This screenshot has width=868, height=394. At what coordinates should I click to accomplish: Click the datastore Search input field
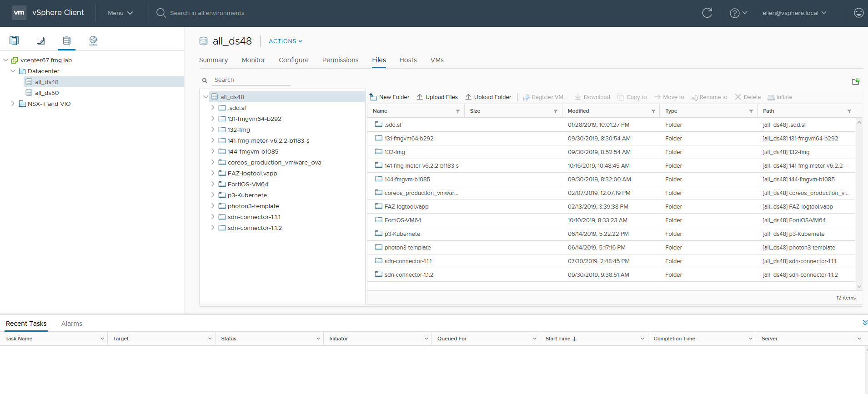pyautogui.click(x=251, y=80)
